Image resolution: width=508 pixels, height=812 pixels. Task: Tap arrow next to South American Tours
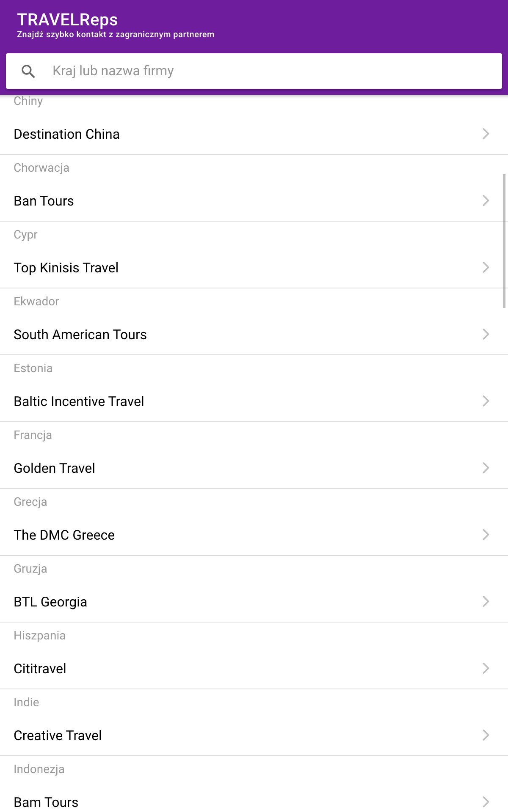(x=486, y=334)
